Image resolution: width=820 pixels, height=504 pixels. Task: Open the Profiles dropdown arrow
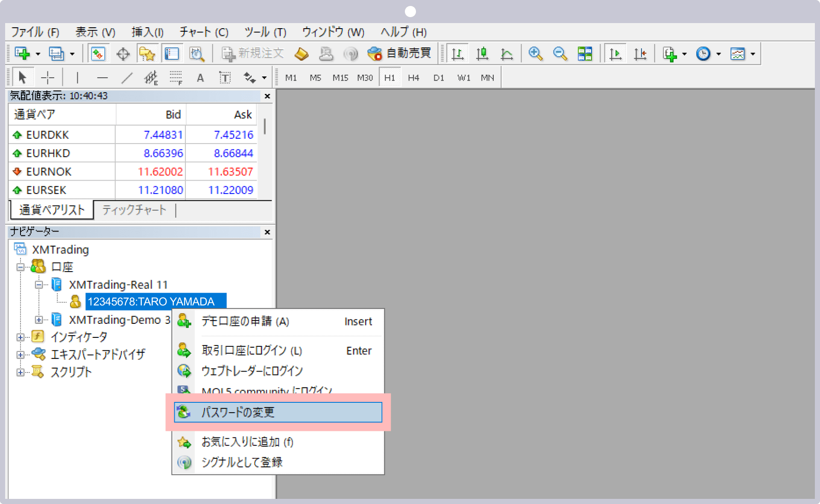[x=72, y=54]
